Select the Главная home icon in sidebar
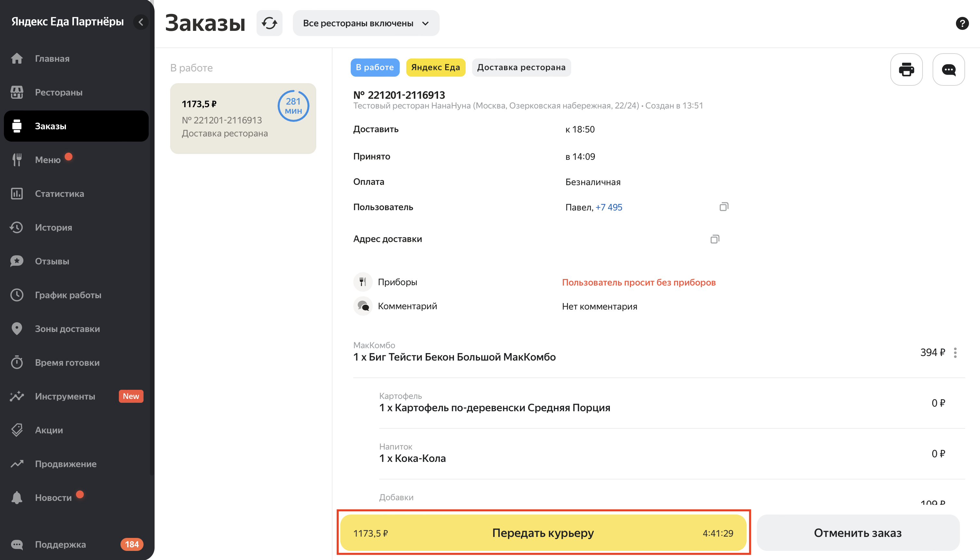This screenshot has width=980, height=560. 17,58
